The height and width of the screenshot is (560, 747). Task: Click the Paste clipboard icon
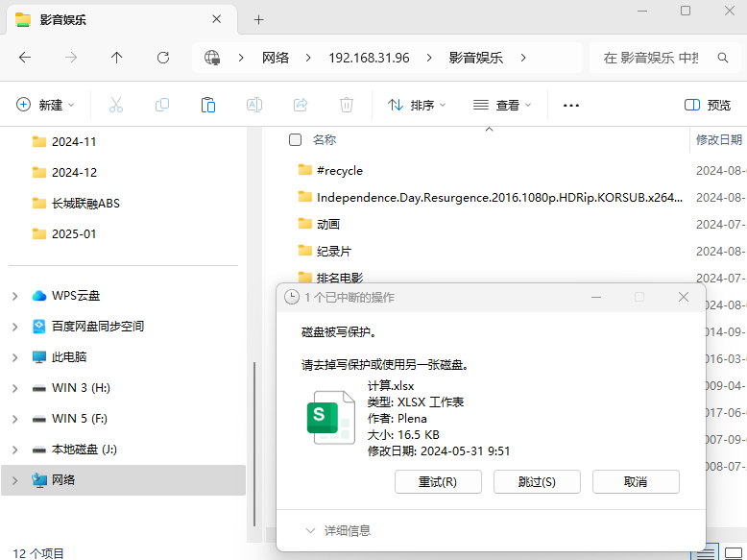coord(208,105)
